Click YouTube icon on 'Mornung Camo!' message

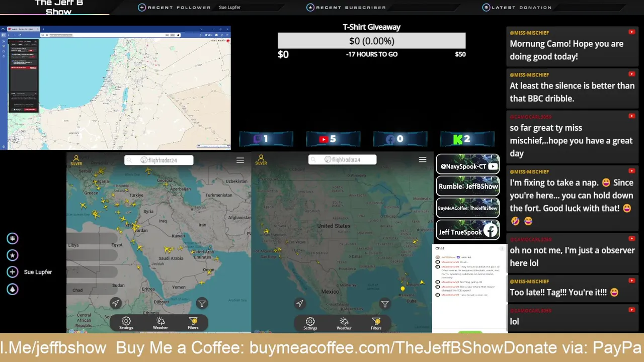pyautogui.click(x=631, y=32)
